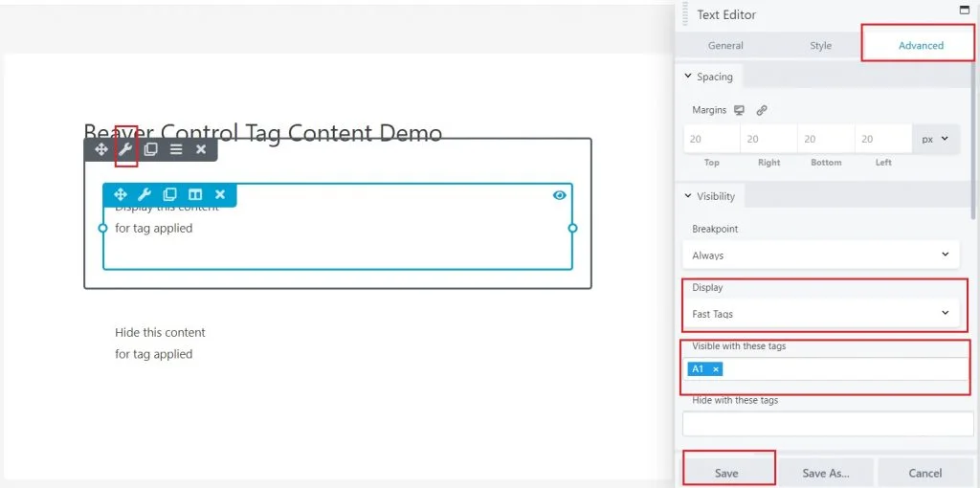Click the Save As... button
Viewport: 980px width, 488px height.
(x=826, y=473)
